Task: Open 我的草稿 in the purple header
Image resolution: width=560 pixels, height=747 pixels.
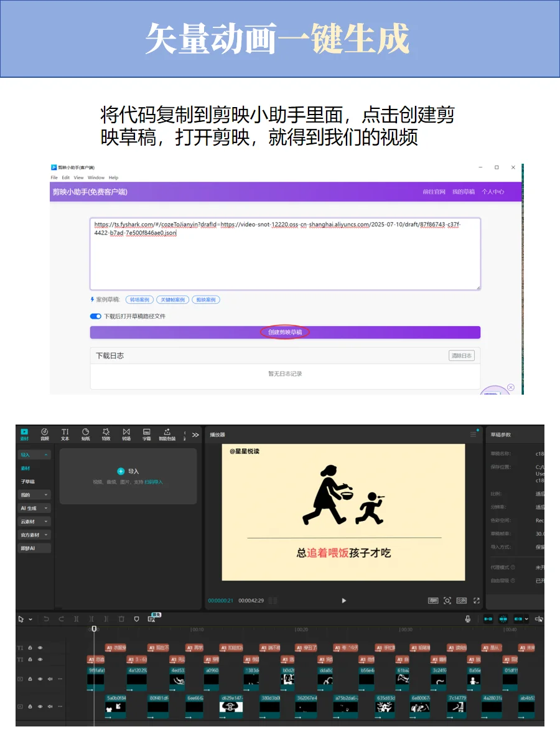Action: click(x=463, y=192)
